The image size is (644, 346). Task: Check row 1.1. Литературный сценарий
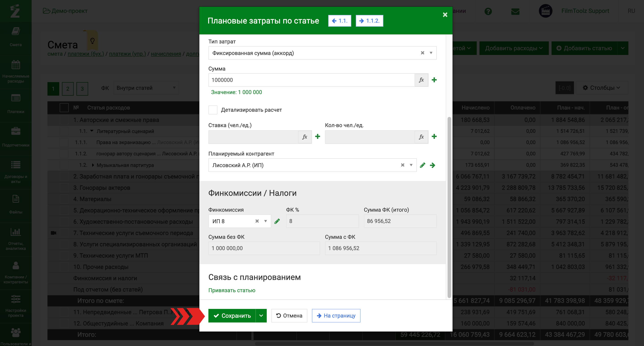(x=64, y=131)
